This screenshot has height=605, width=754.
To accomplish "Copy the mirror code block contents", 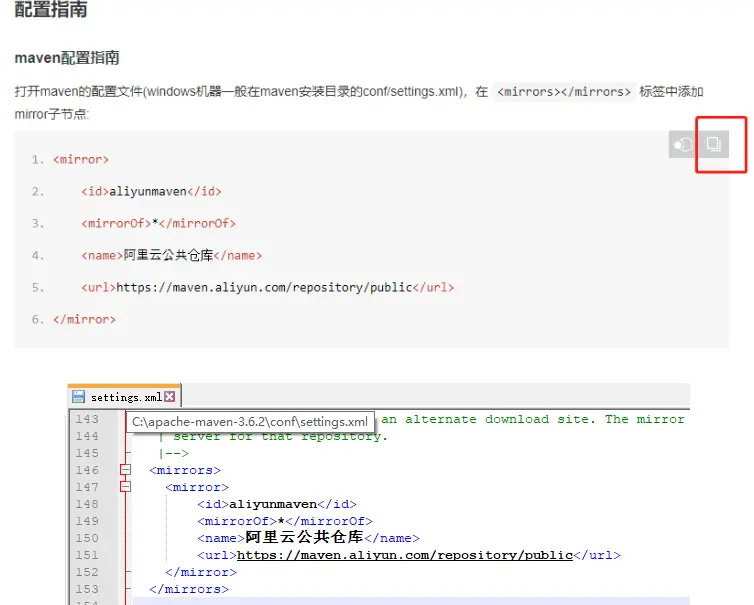I will 714,144.
